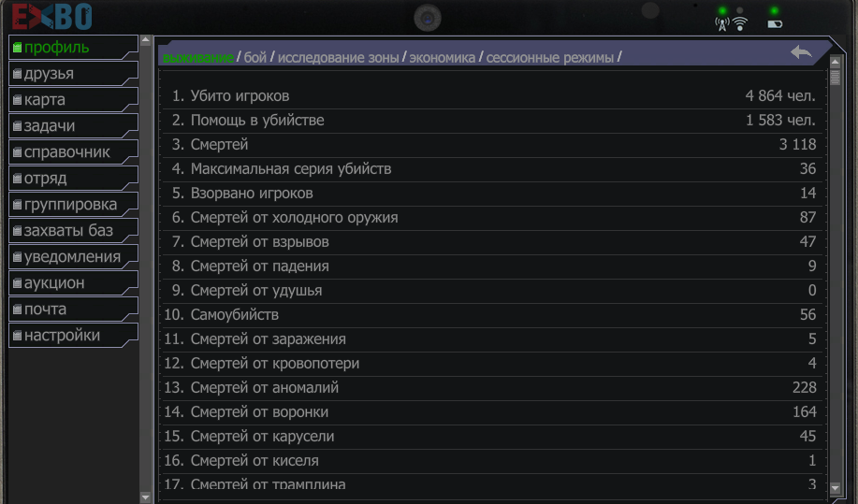Select the Убито игроков row

[x=492, y=96]
